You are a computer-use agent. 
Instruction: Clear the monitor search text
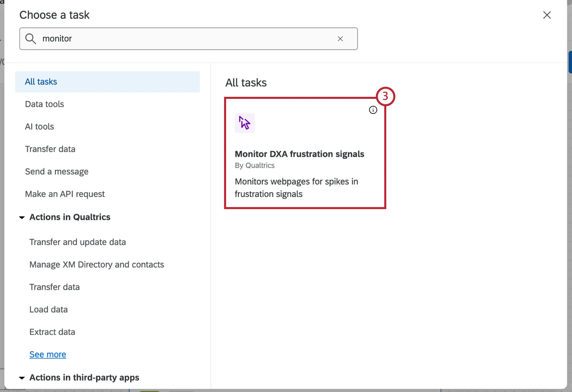pyautogui.click(x=340, y=39)
